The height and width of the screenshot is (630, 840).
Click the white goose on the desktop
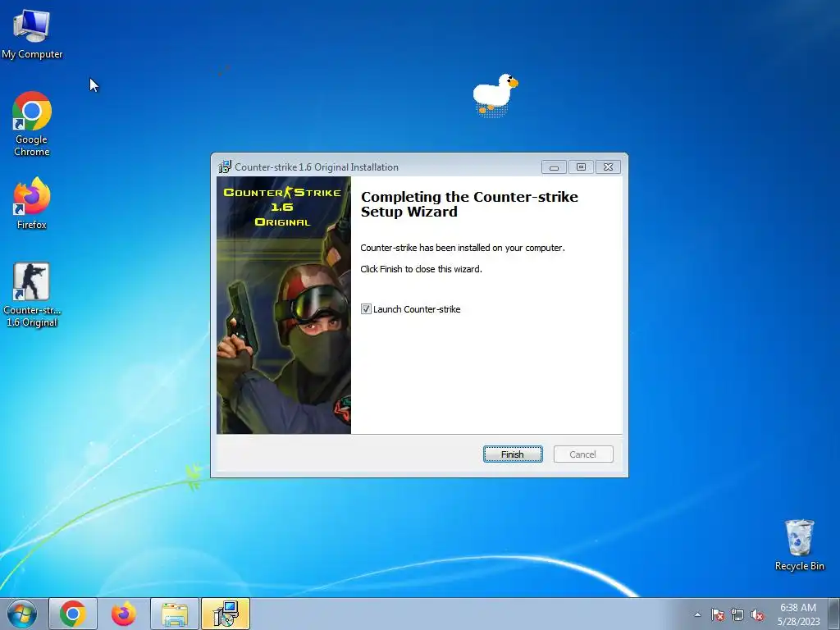tap(495, 94)
